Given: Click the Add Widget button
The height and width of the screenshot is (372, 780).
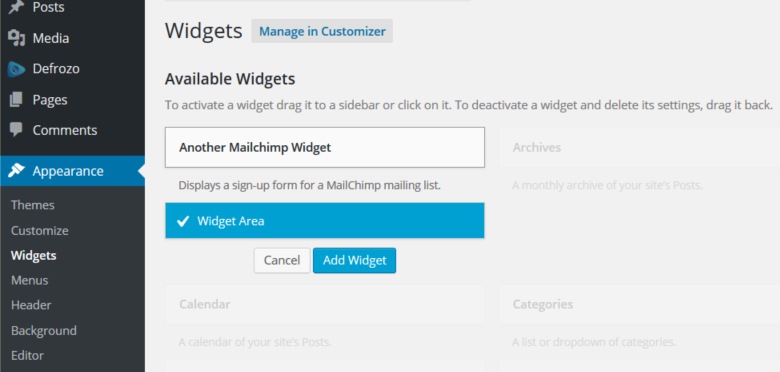Looking at the screenshot, I should 355,261.
